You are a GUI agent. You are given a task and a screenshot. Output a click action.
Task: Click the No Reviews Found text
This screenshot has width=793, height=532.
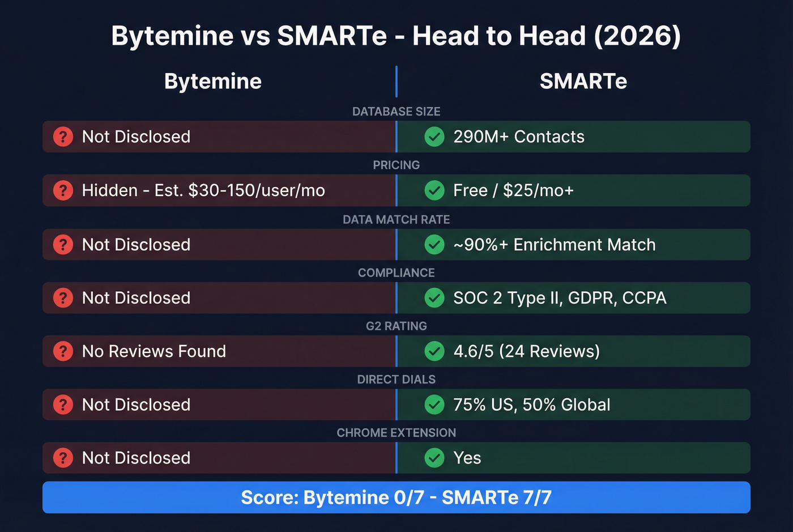click(x=154, y=351)
